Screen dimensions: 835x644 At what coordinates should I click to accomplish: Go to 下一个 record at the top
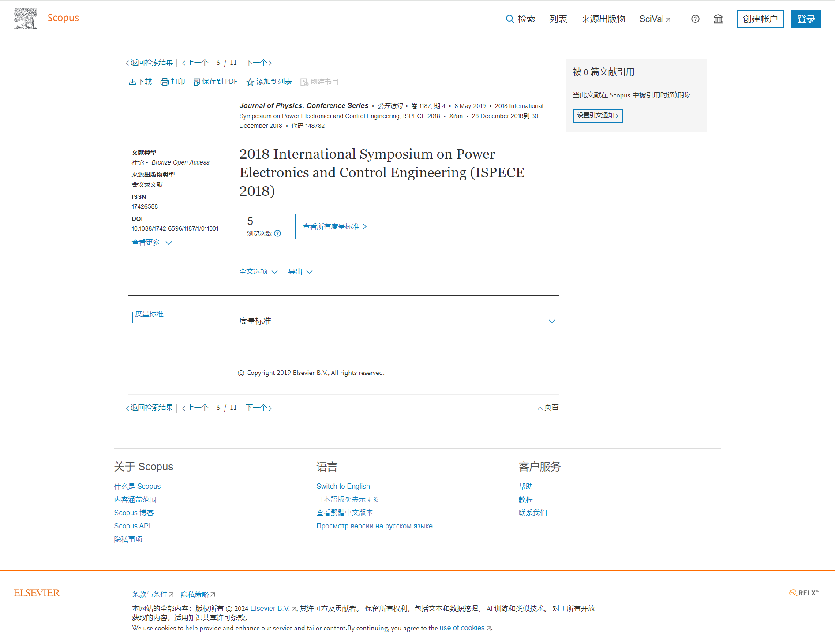pos(258,63)
